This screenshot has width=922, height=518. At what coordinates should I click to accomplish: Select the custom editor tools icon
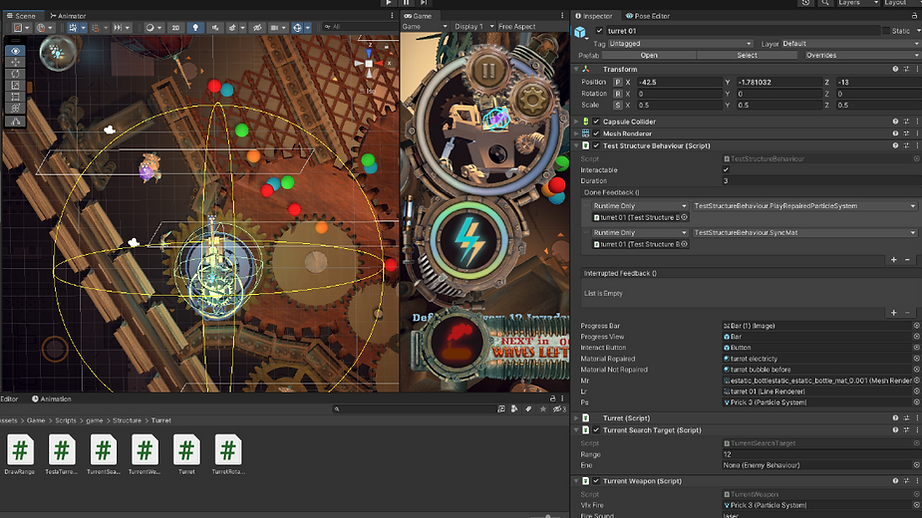point(15,121)
